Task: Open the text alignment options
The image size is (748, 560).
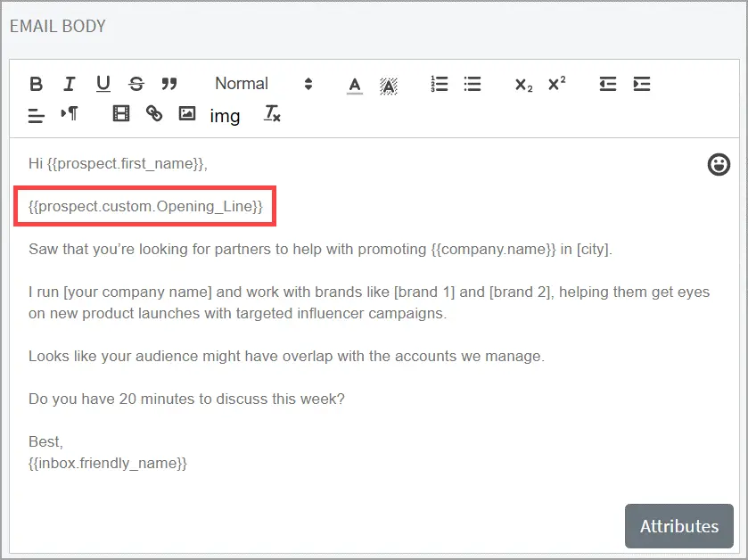Action: 37,115
